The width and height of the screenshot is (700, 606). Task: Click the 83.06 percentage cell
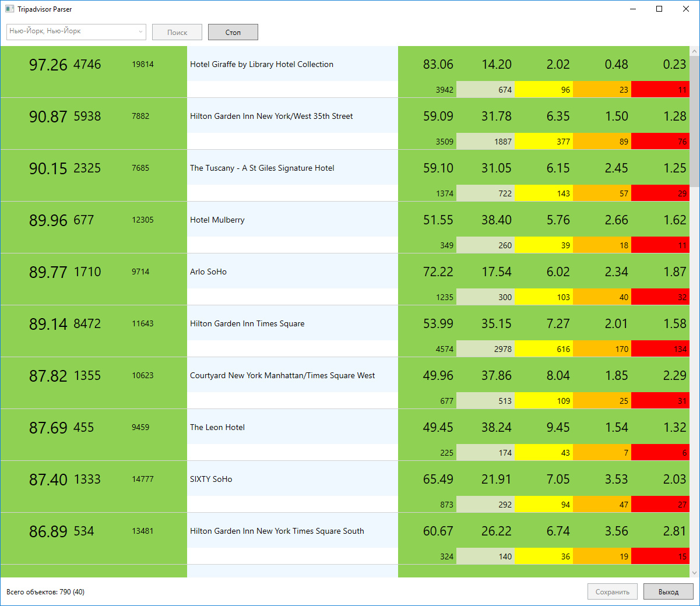click(438, 64)
